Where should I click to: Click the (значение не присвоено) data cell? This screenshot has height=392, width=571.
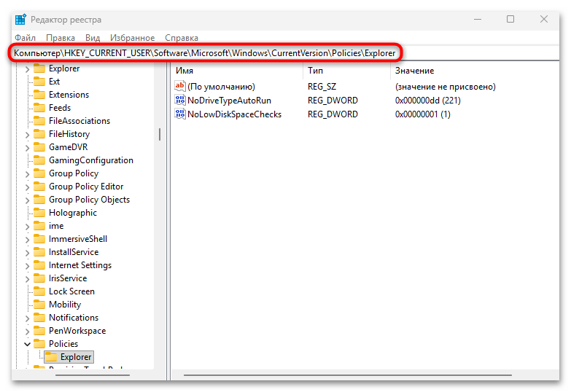pyautogui.click(x=445, y=87)
